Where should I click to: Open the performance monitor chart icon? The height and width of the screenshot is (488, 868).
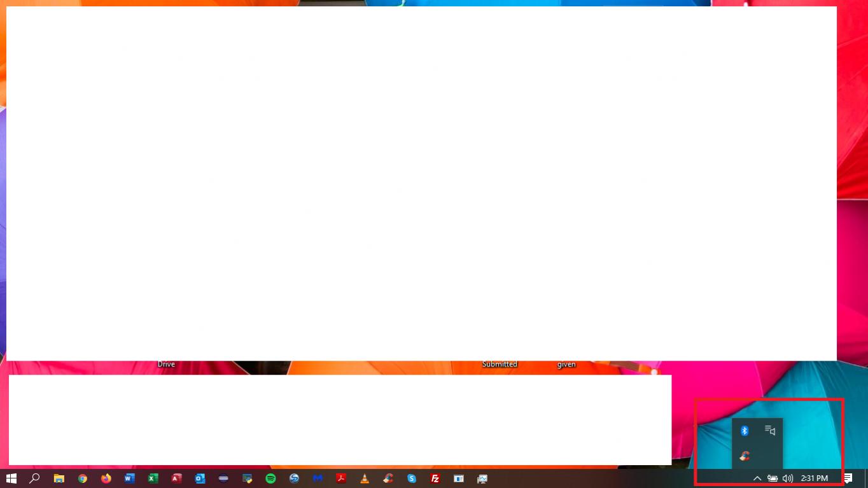482,478
